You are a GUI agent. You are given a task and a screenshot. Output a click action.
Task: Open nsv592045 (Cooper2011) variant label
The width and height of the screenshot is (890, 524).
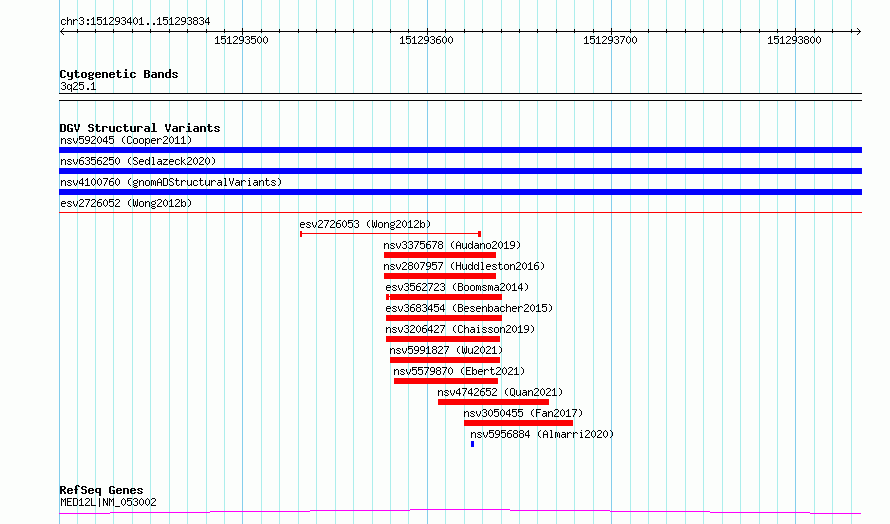pyautogui.click(x=126, y=140)
